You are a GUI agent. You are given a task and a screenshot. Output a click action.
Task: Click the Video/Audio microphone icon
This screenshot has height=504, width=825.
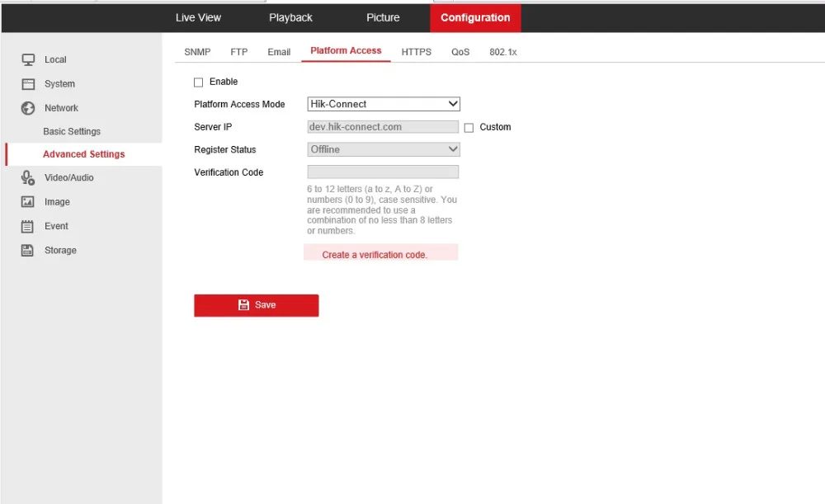coord(28,178)
